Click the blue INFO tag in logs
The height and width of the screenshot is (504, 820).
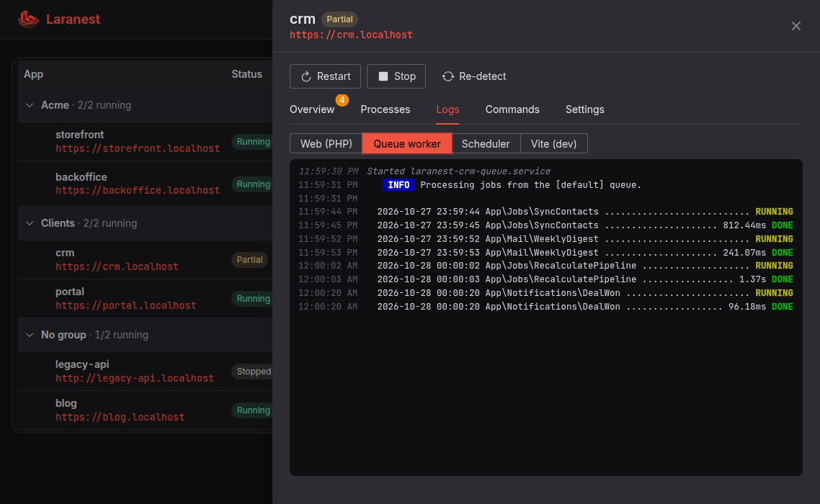point(398,185)
